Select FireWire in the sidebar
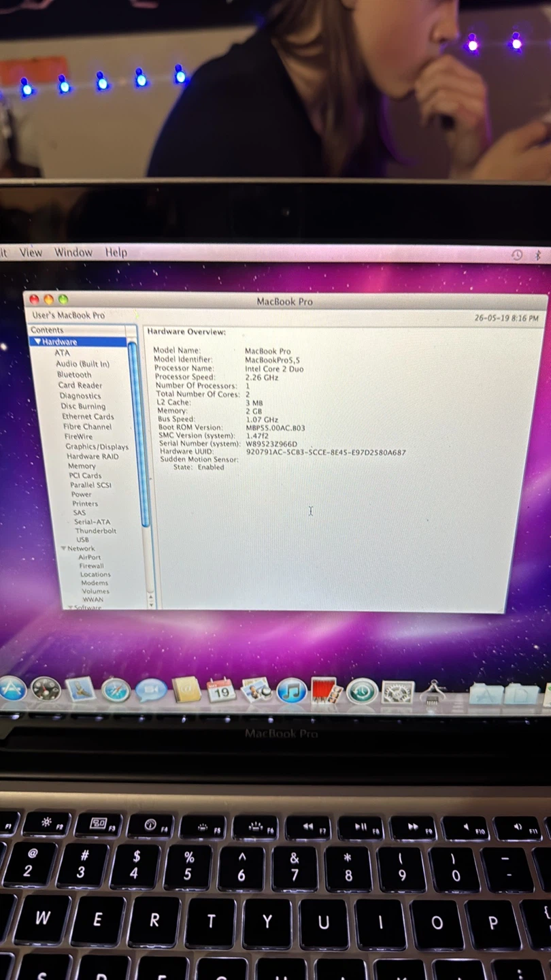The height and width of the screenshot is (980, 551). (x=78, y=437)
